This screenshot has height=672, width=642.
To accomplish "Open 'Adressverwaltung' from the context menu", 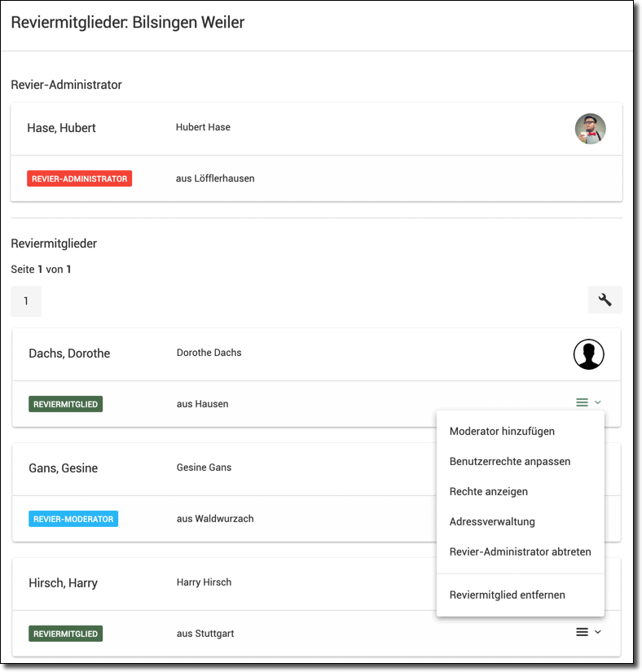I will 492,521.
